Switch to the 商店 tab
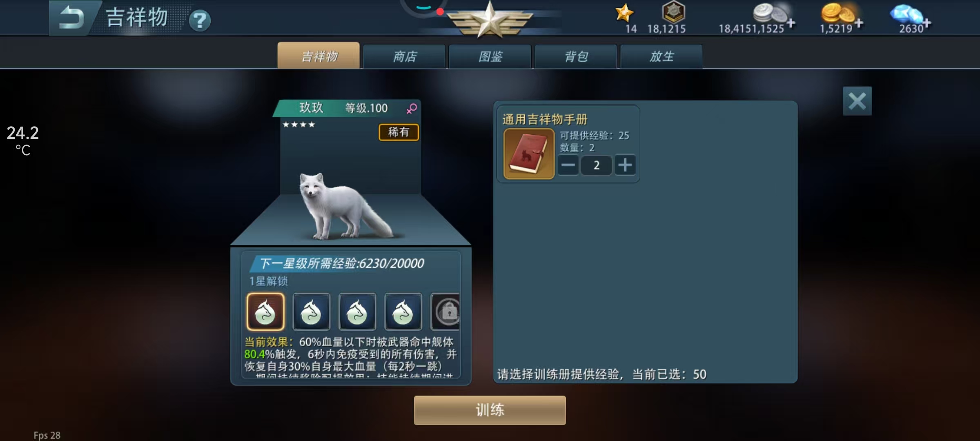The image size is (980, 441). point(404,56)
